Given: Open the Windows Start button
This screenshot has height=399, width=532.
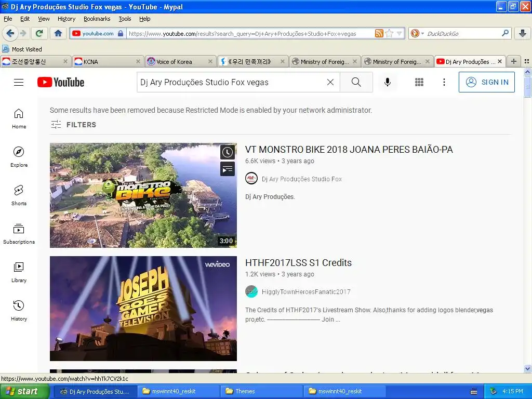Looking at the screenshot, I should pyautogui.click(x=25, y=391).
